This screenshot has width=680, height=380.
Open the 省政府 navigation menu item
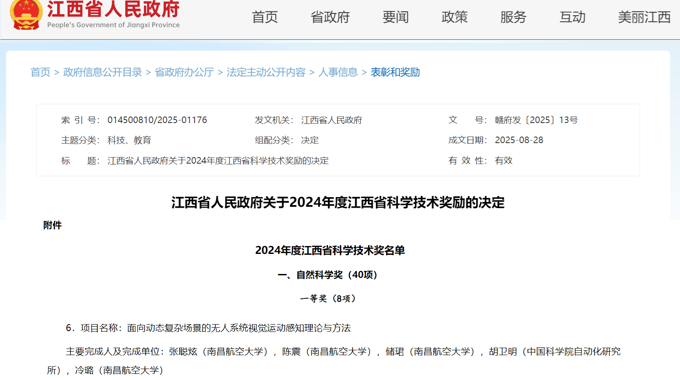330,17
